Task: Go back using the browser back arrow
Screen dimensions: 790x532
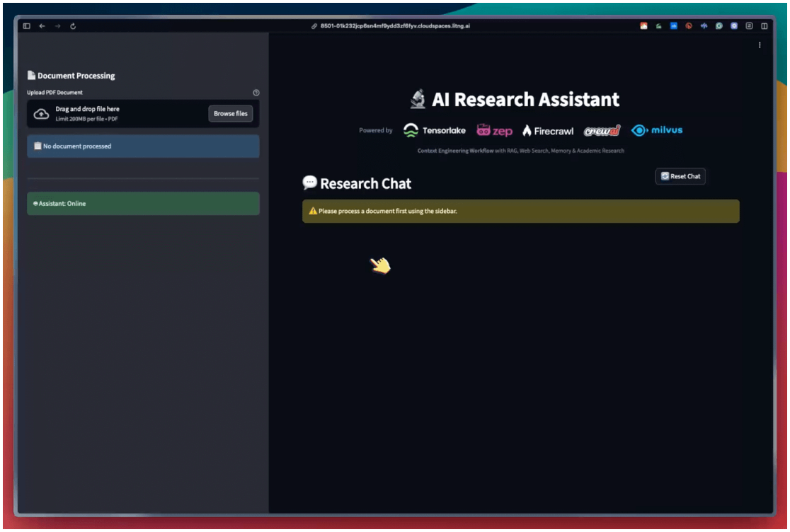Action: [x=42, y=26]
